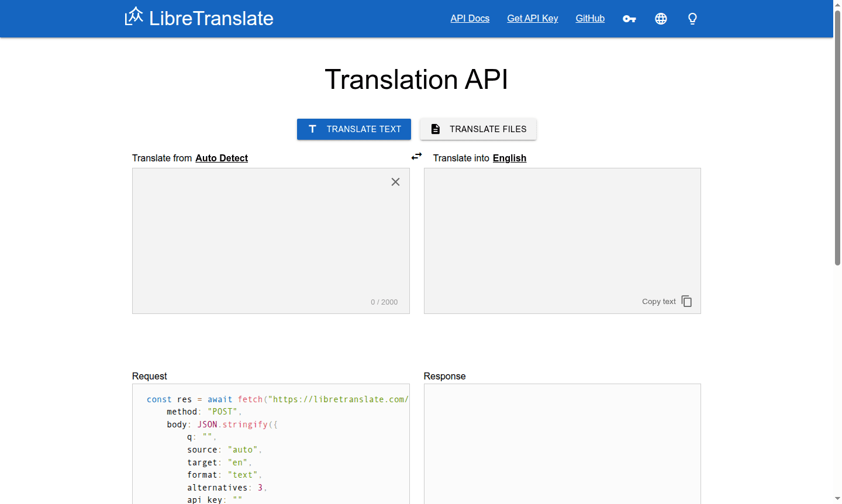Open the Auto Detect source language dropdown
The image size is (842, 504).
[x=222, y=158]
